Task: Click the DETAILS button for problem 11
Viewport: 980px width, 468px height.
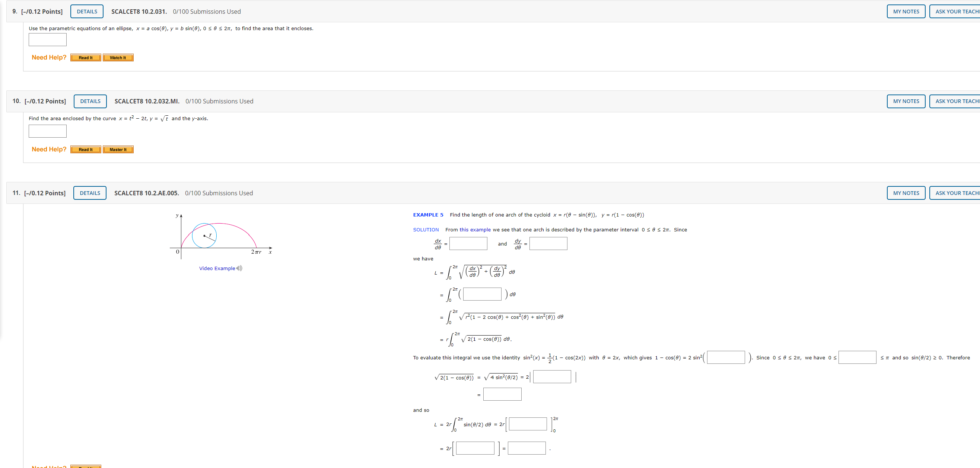Action: pyautogui.click(x=89, y=193)
